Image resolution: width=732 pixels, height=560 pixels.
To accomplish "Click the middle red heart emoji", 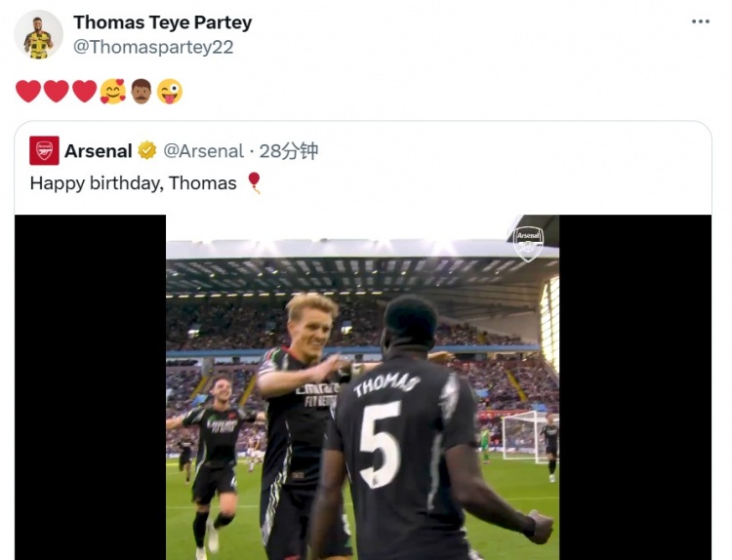I will pyautogui.click(x=57, y=92).
